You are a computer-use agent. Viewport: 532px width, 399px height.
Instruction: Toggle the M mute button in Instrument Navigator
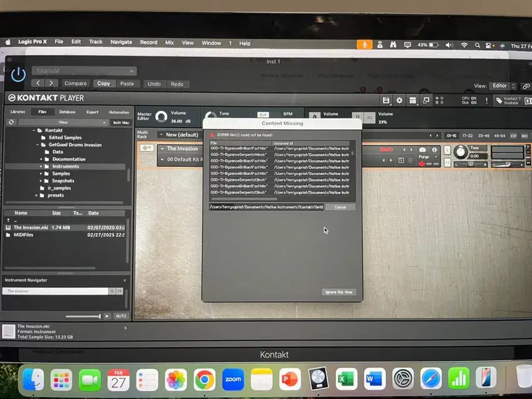120,291
